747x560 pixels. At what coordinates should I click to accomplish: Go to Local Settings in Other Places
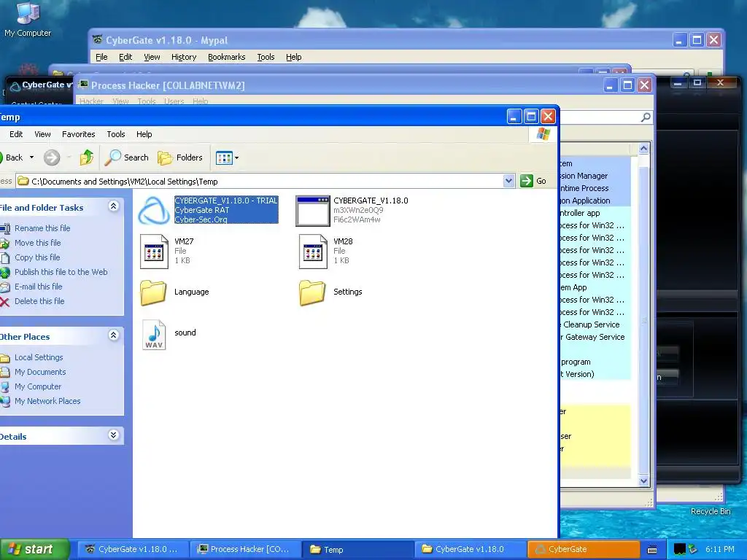point(39,357)
